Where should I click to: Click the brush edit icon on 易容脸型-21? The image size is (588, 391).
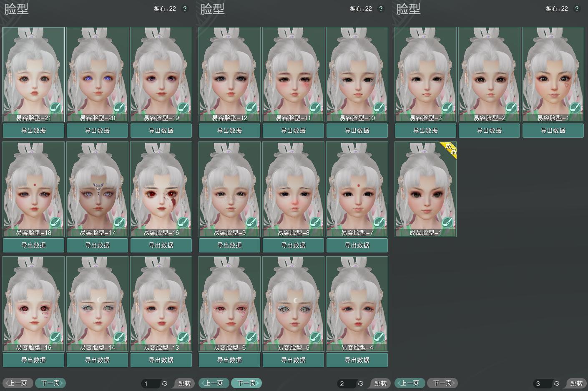click(55, 108)
